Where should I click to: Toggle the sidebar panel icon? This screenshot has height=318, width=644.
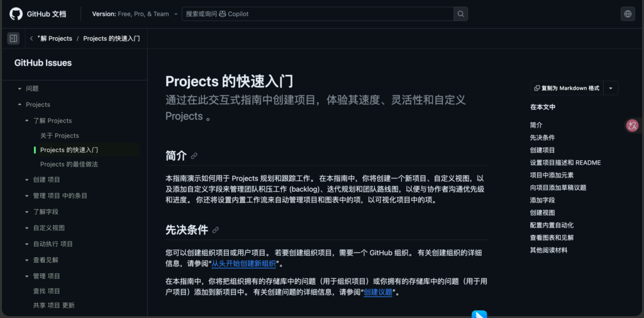pyautogui.click(x=13, y=38)
